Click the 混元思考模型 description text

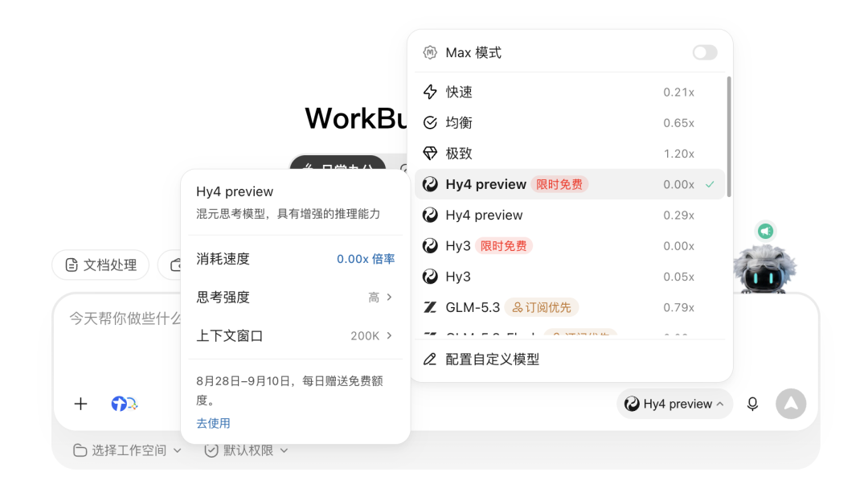pos(288,214)
